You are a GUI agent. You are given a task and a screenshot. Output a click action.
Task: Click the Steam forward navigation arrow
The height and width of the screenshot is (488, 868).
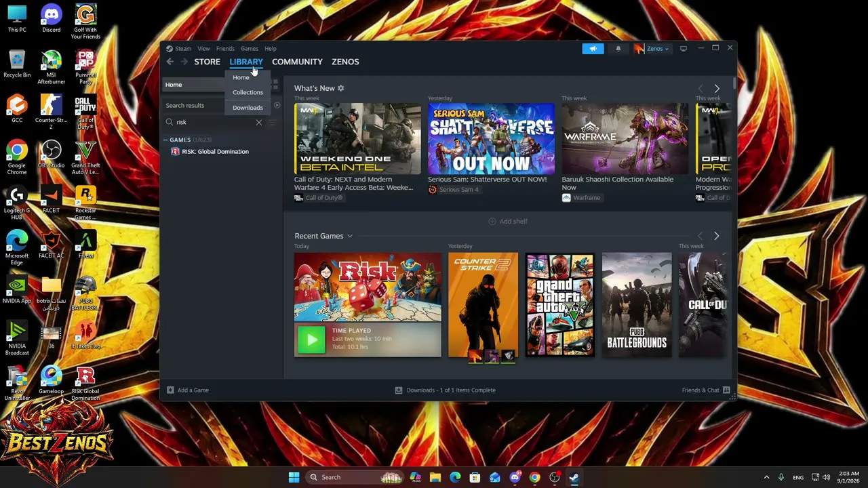click(184, 62)
